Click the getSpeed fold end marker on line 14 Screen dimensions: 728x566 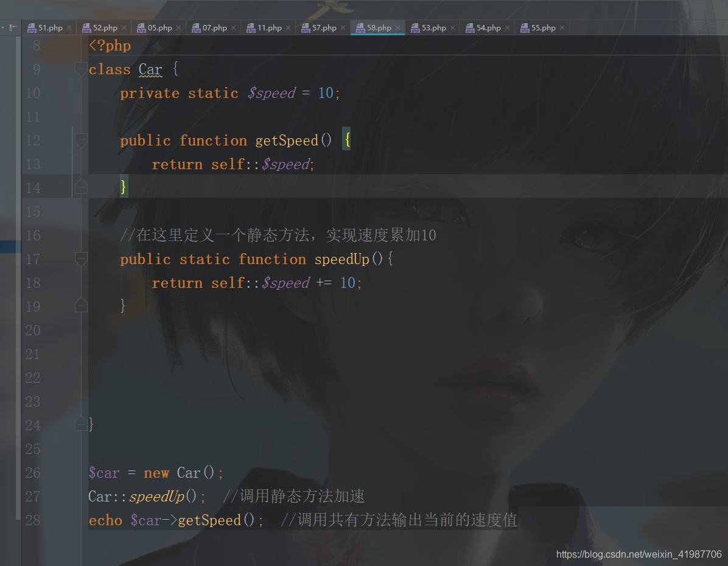coord(81,187)
